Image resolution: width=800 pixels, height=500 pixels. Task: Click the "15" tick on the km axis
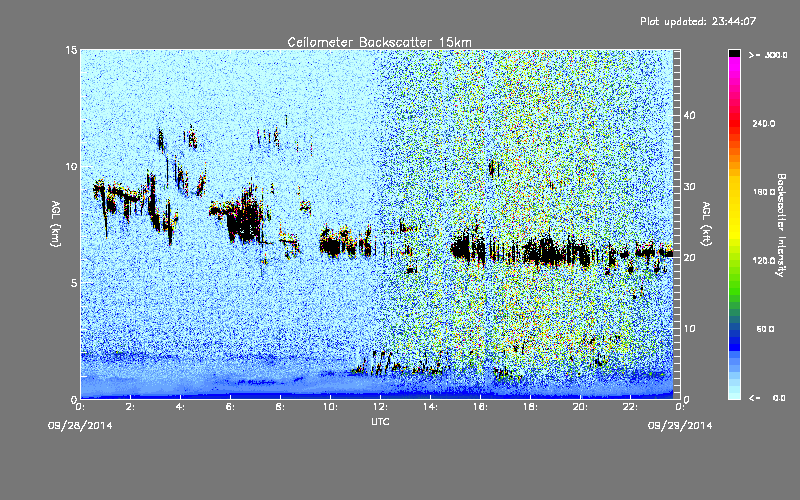[71, 50]
